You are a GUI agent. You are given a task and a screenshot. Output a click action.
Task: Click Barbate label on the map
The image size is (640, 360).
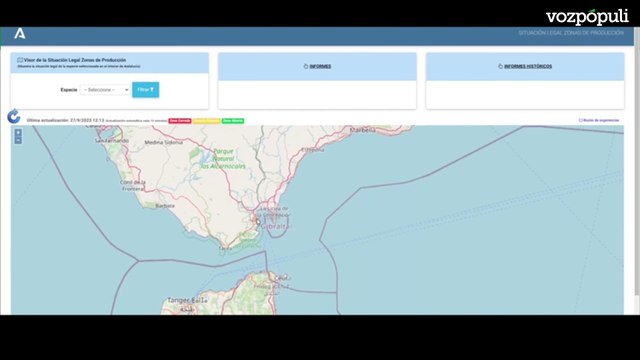(165, 206)
